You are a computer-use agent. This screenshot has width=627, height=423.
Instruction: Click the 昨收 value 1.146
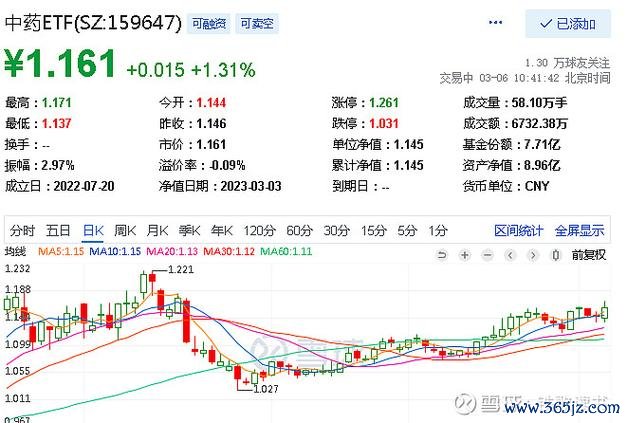[x=211, y=124]
